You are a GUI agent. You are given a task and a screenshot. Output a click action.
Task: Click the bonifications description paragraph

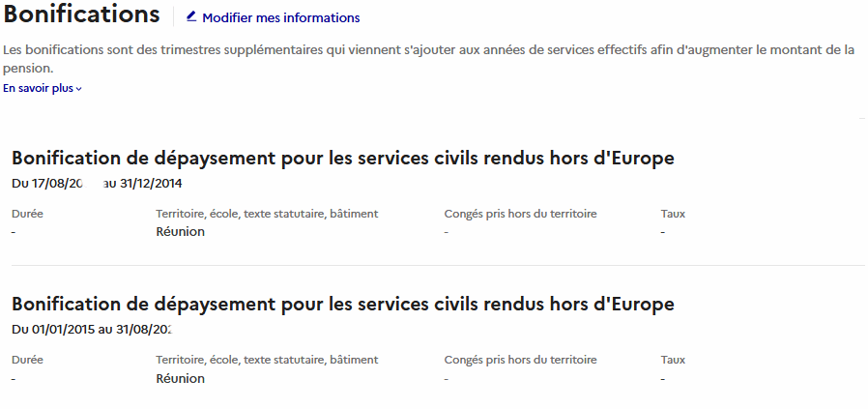428,59
